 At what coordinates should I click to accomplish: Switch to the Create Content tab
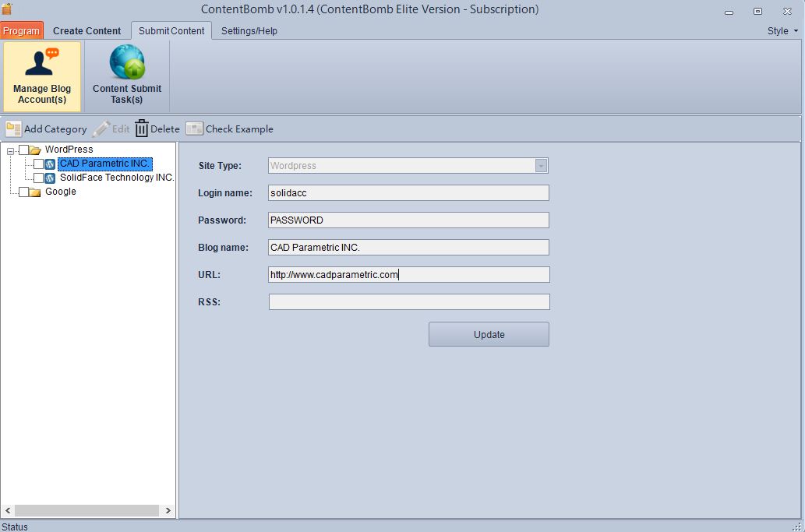pyautogui.click(x=87, y=31)
